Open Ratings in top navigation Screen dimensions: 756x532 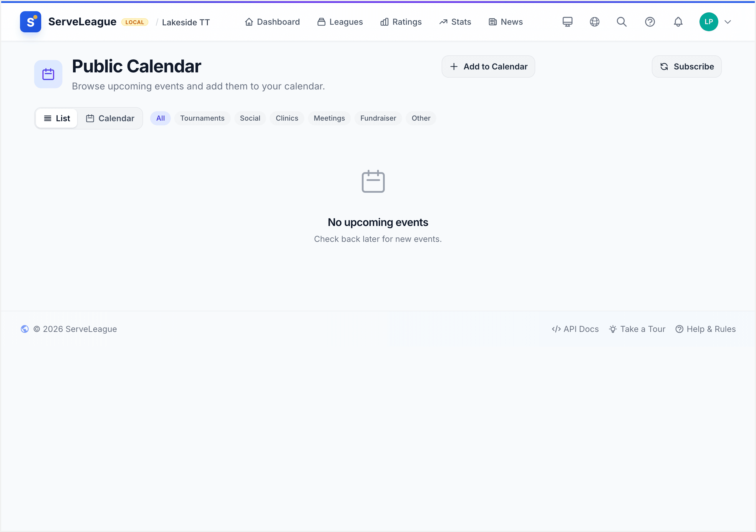coord(401,22)
